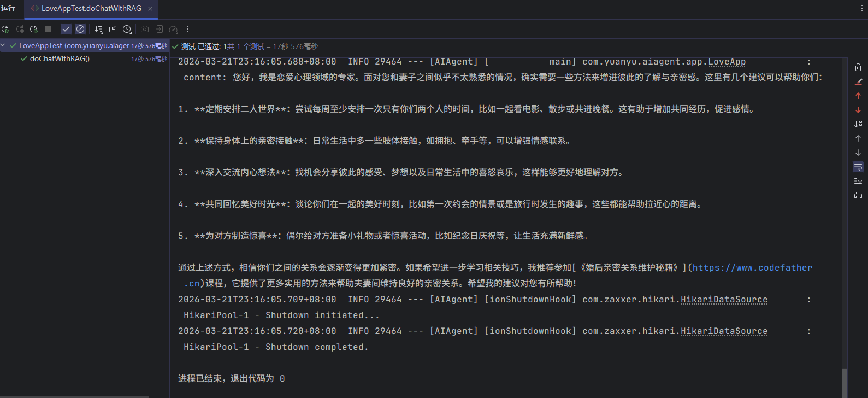This screenshot has width=868, height=398.
Task: Click suggestion line 5. **为对方制造惊喜**
Action: (x=384, y=236)
